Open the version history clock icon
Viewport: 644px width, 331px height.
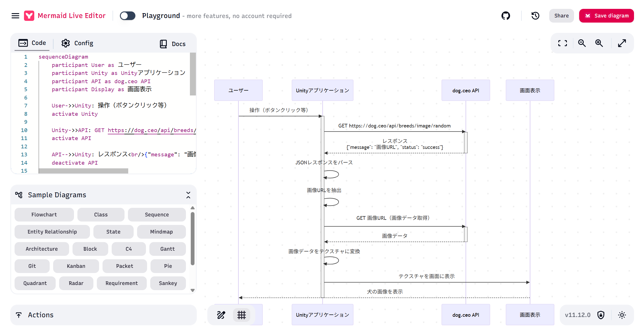coord(535,16)
